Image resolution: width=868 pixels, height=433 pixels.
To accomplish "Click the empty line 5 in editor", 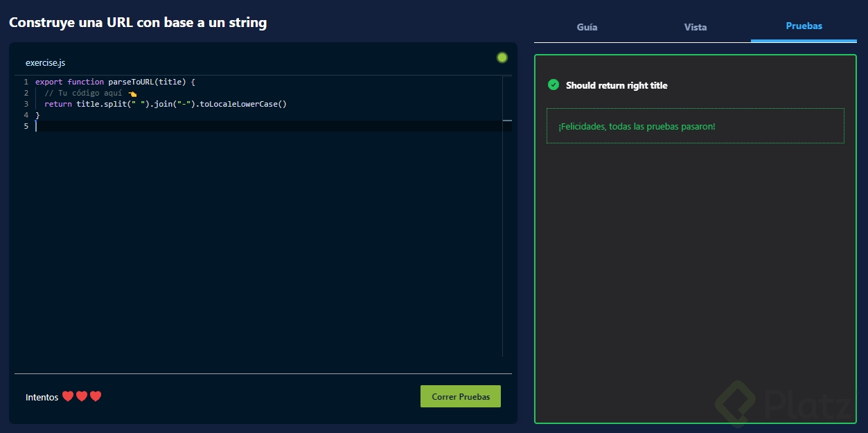I will [x=208, y=126].
